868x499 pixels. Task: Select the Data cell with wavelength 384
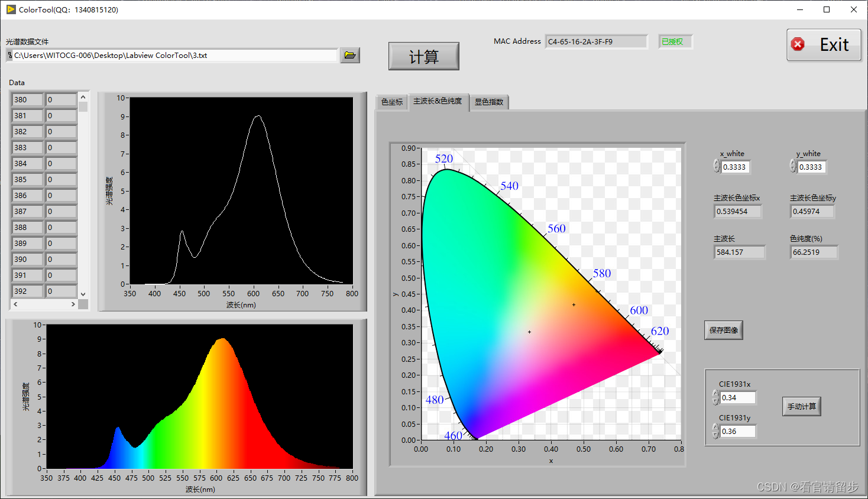[27, 164]
